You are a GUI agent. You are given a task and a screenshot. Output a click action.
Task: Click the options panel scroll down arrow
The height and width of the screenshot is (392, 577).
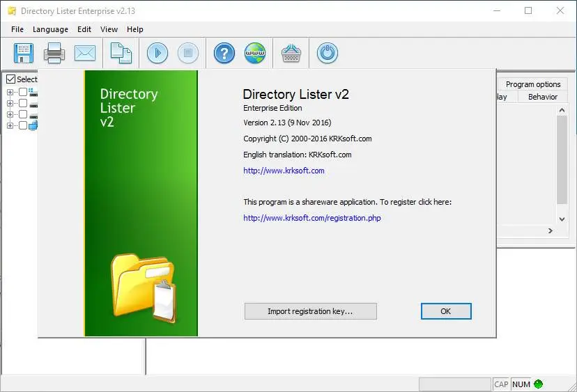[562, 219]
